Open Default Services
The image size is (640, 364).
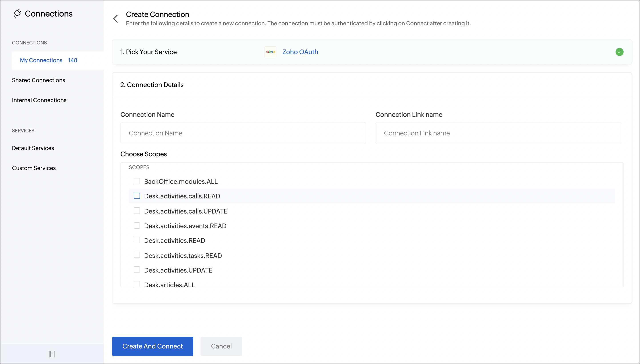point(33,148)
